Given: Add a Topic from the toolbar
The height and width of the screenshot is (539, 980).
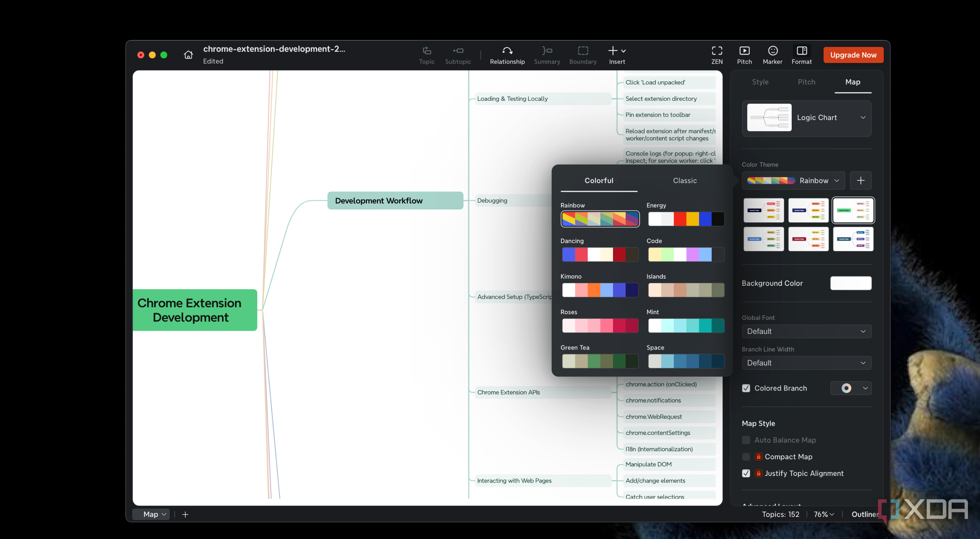Looking at the screenshot, I should coord(426,55).
